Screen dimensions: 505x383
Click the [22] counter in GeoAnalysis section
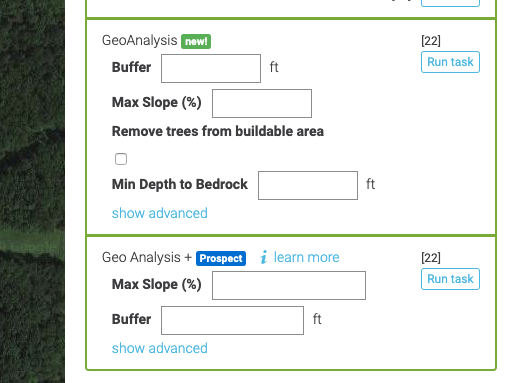431,41
